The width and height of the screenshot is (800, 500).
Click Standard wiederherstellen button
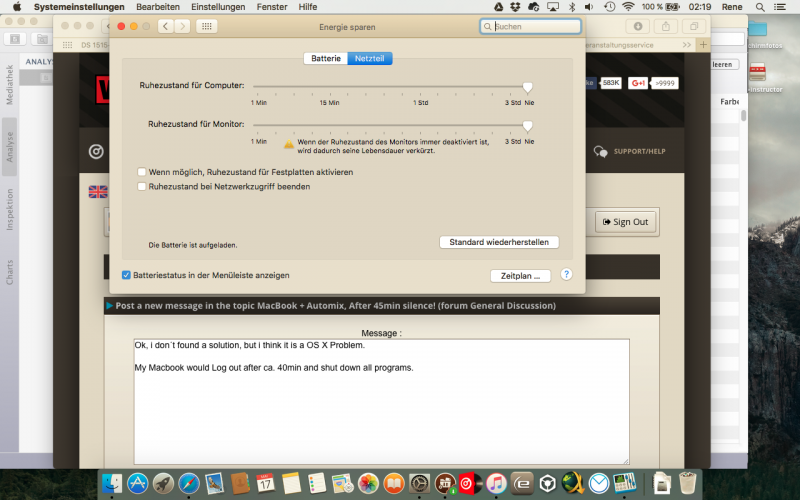(x=499, y=242)
